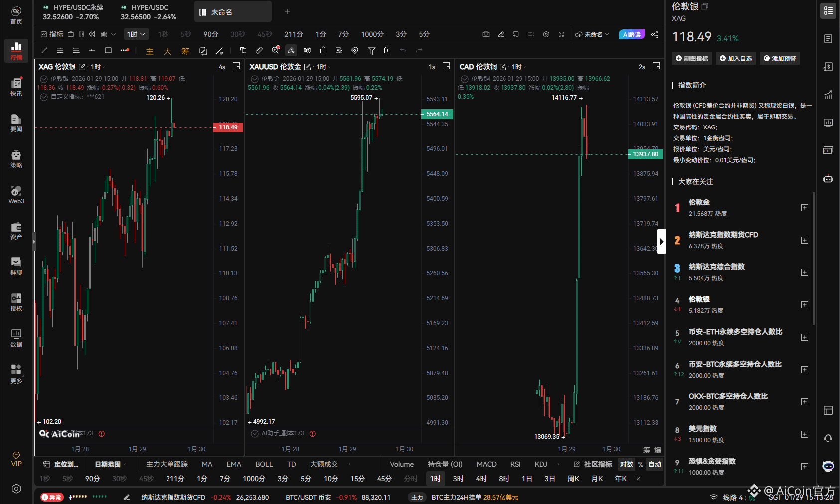Viewport: 840px width, 504px height.
Task: Click 添加预警 add alert button
Action: [x=780, y=58]
